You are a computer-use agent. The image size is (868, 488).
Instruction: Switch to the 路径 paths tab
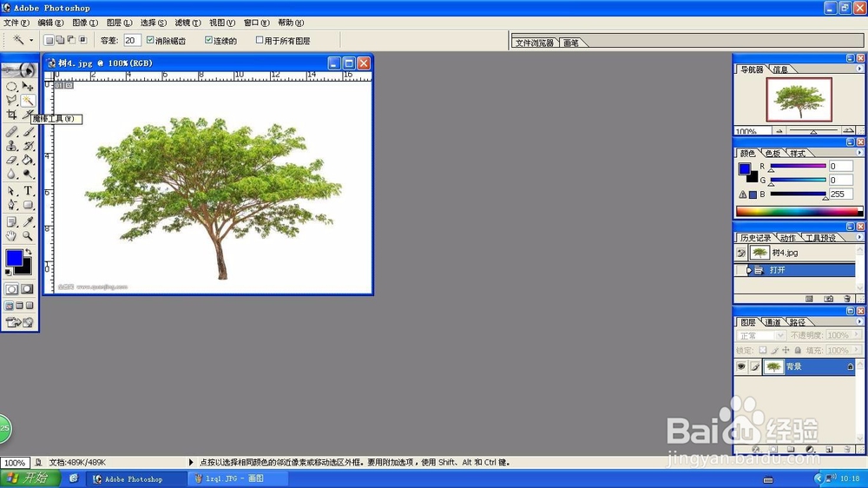coord(798,322)
